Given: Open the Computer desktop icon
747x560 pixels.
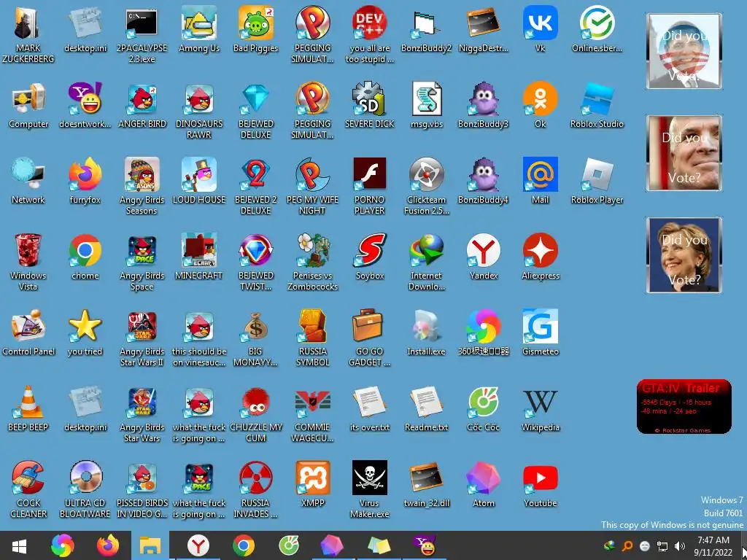Looking at the screenshot, I should (28, 105).
